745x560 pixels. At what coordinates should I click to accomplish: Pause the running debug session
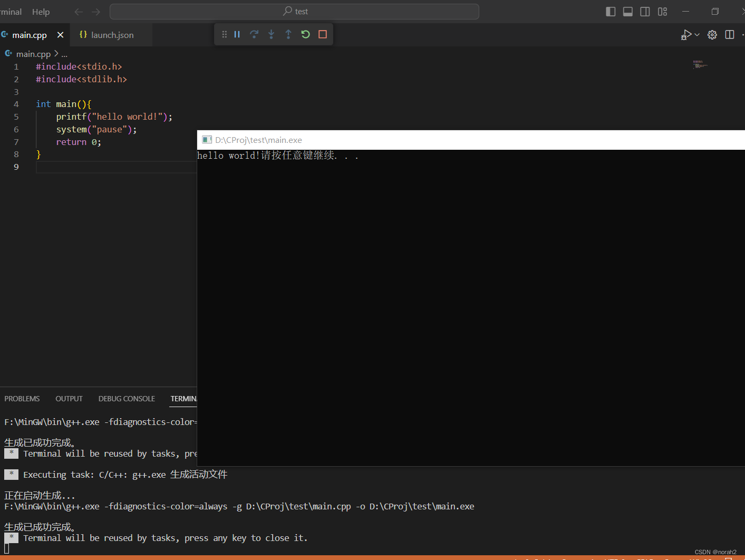click(236, 34)
